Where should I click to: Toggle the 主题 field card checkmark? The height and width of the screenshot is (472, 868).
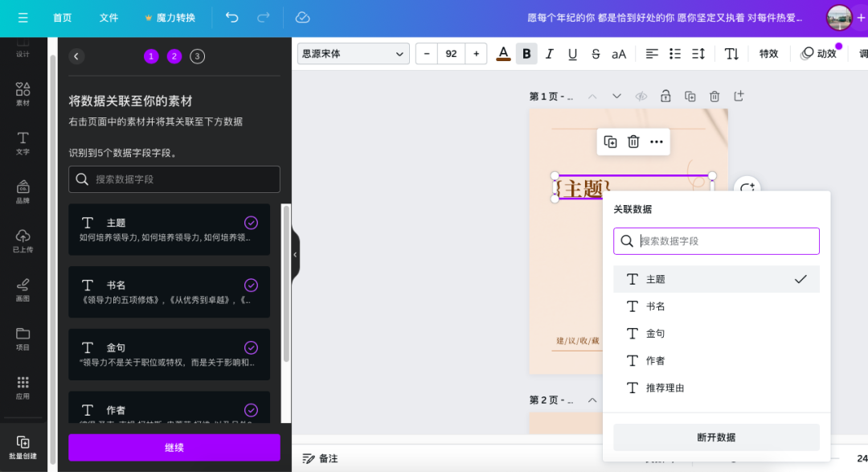click(x=251, y=223)
